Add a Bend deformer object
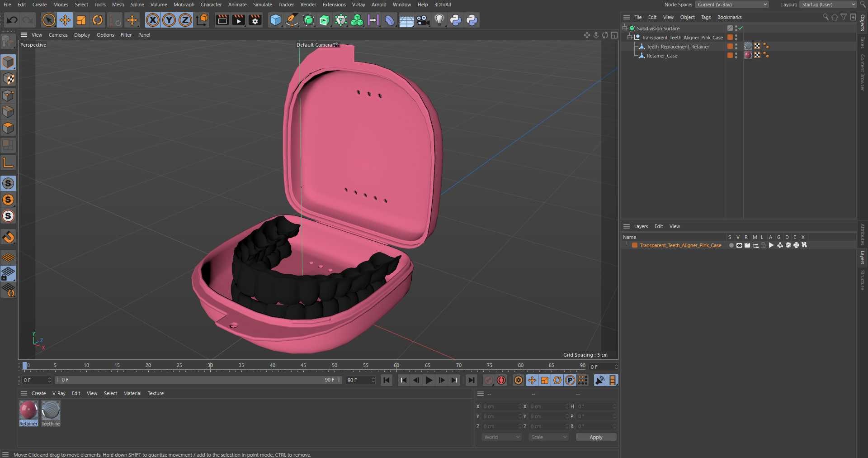Screen dimensions: 868x458 click(390, 20)
